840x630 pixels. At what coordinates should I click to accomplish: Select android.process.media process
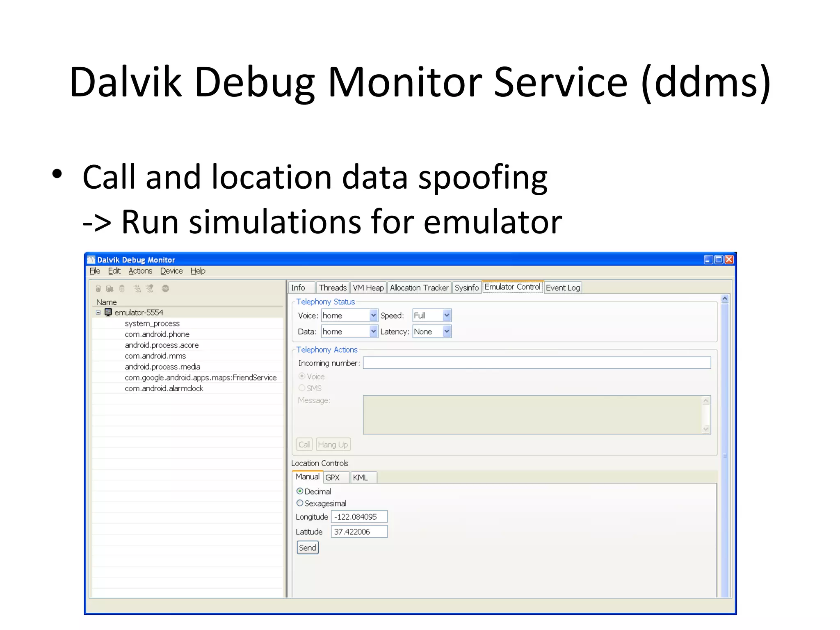[x=162, y=367]
